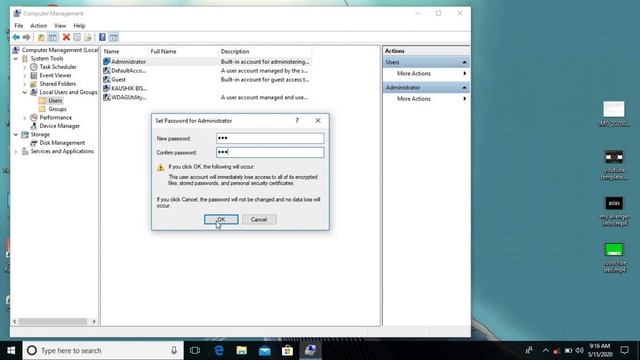Click the Up one level folder icon
Viewport: 640px width, 360px height.
point(41,38)
